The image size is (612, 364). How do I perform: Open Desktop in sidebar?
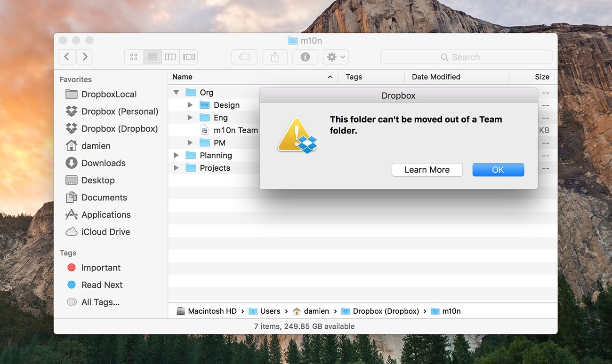click(x=90, y=180)
